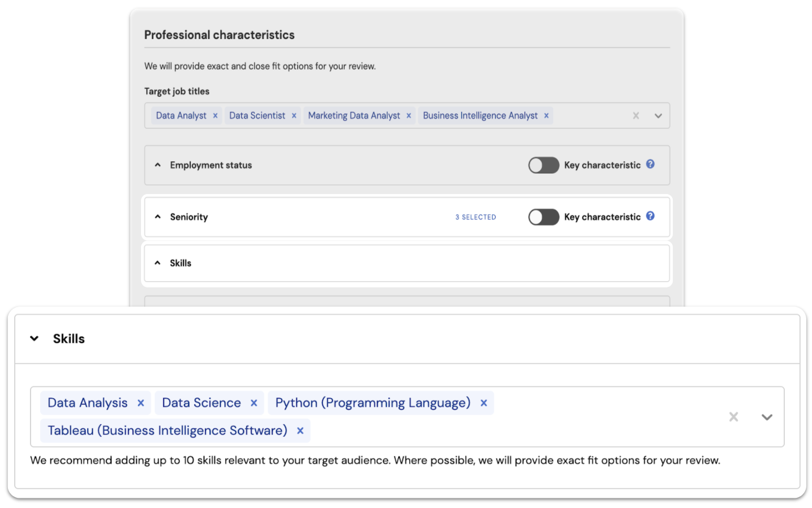Click inside the Skills input field
Screen dimensions: 812x508
pos(510,431)
